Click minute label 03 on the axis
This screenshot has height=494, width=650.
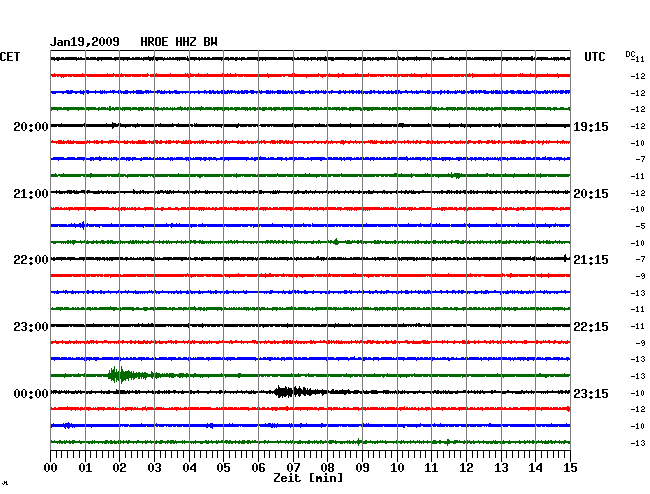tap(154, 468)
